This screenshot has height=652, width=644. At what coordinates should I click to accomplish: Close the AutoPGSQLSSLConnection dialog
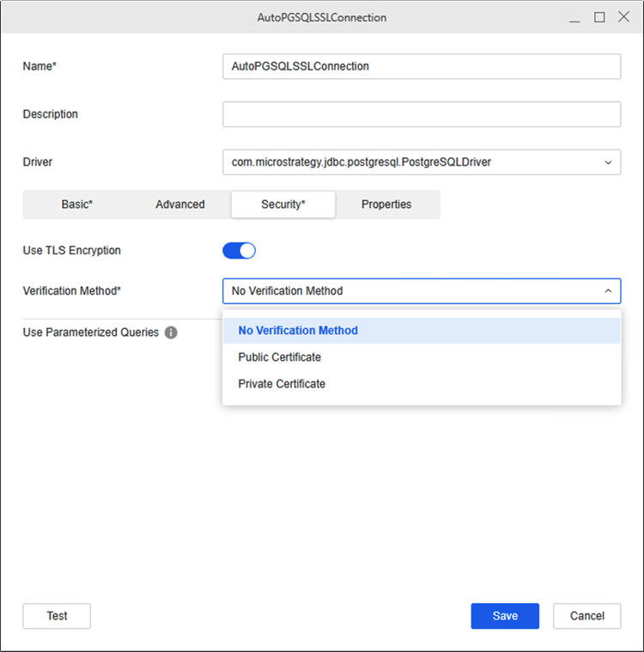click(x=623, y=17)
